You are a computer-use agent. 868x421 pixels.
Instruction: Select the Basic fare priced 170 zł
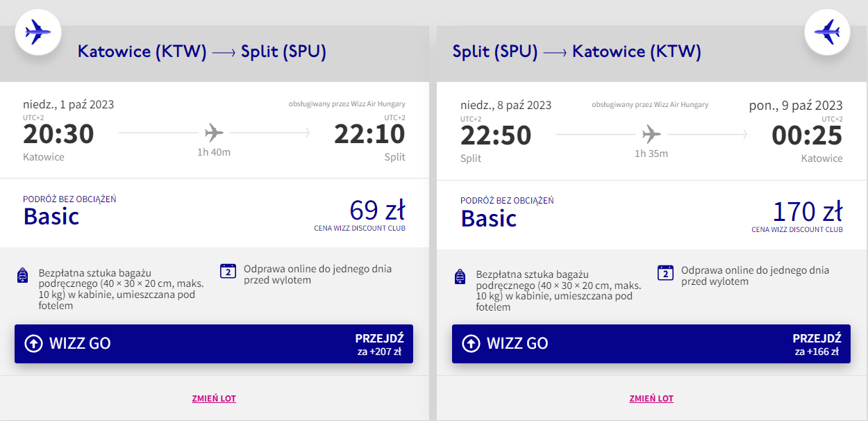[651, 214]
